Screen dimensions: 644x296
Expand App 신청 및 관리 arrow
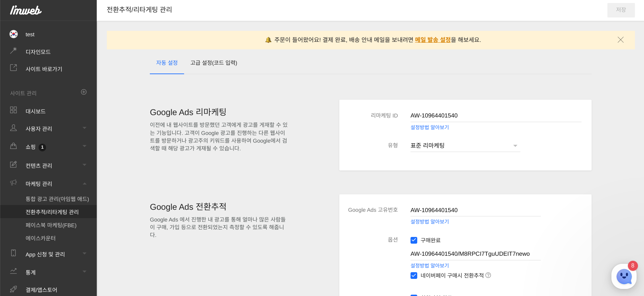coord(85,253)
